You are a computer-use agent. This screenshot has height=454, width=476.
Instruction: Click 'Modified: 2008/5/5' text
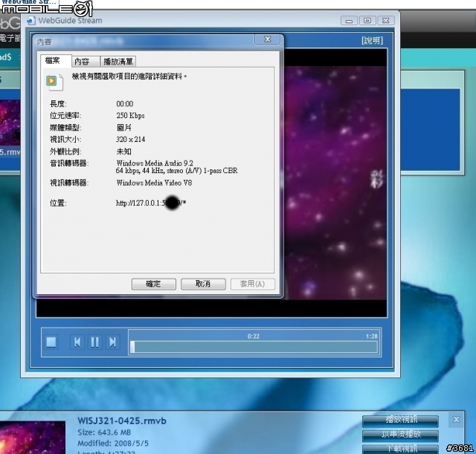tap(113, 444)
